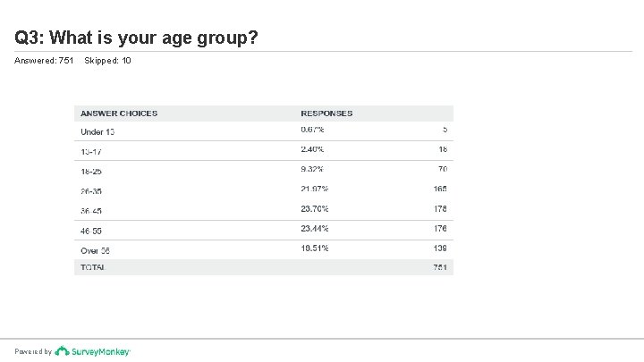
Task: Click the "Answered: 751" text
Action: (x=44, y=61)
